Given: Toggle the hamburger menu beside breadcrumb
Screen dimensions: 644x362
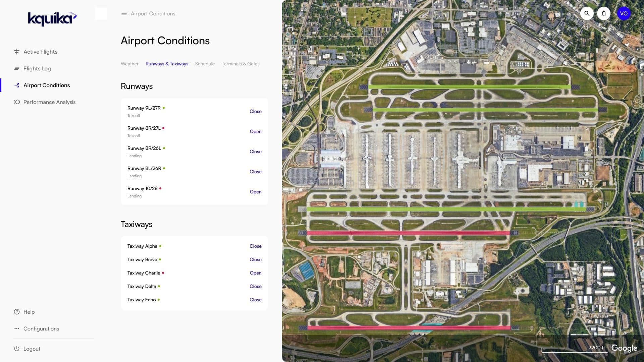Looking at the screenshot, I should (124, 13).
